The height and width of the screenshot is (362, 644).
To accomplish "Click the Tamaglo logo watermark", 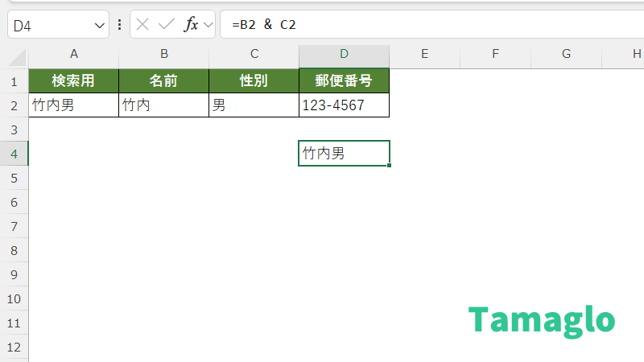I will pos(542,320).
